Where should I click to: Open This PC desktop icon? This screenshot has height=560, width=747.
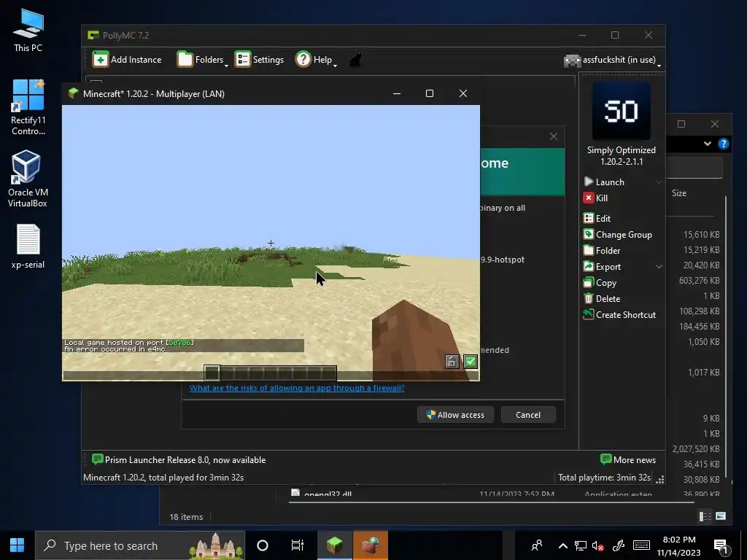click(x=28, y=30)
